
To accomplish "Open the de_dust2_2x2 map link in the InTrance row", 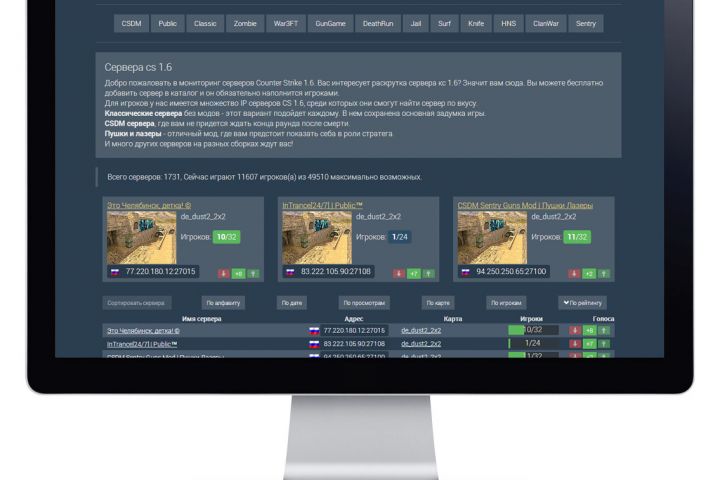I will (x=421, y=344).
